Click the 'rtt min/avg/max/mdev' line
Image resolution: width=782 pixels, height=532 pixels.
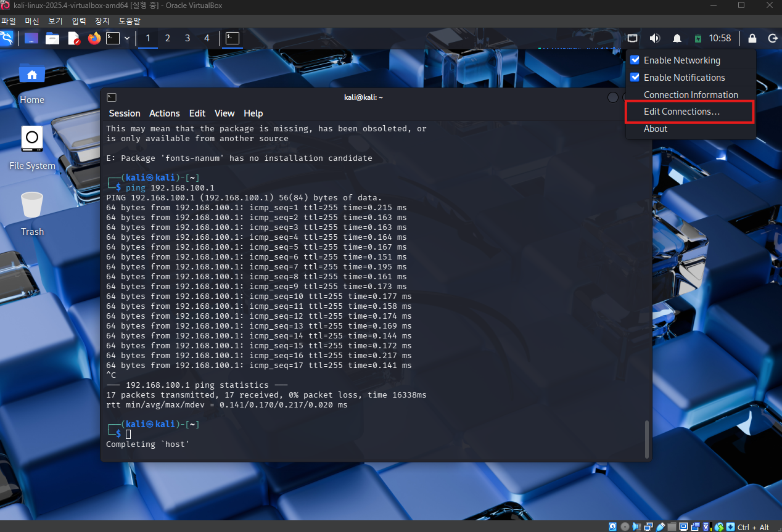click(x=226, y=405)
